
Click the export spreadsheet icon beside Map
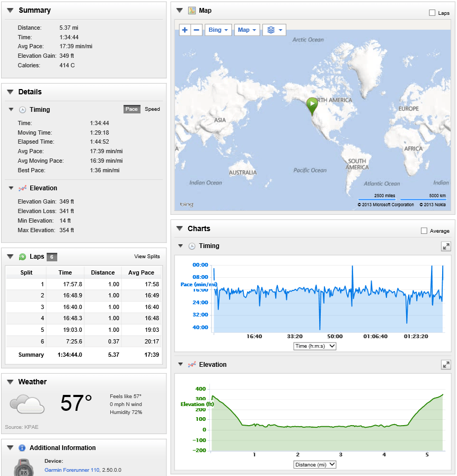click(x=191, y=10)
